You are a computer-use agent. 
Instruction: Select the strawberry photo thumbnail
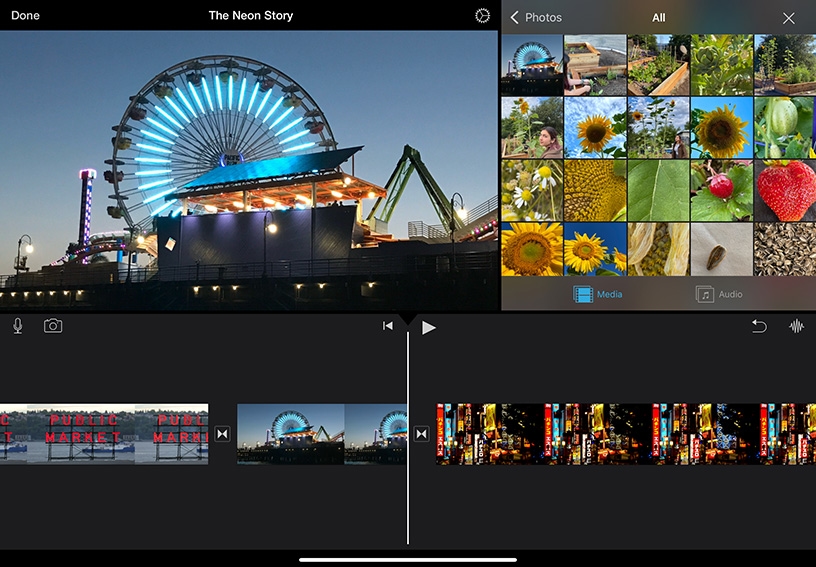click(784, 190)
